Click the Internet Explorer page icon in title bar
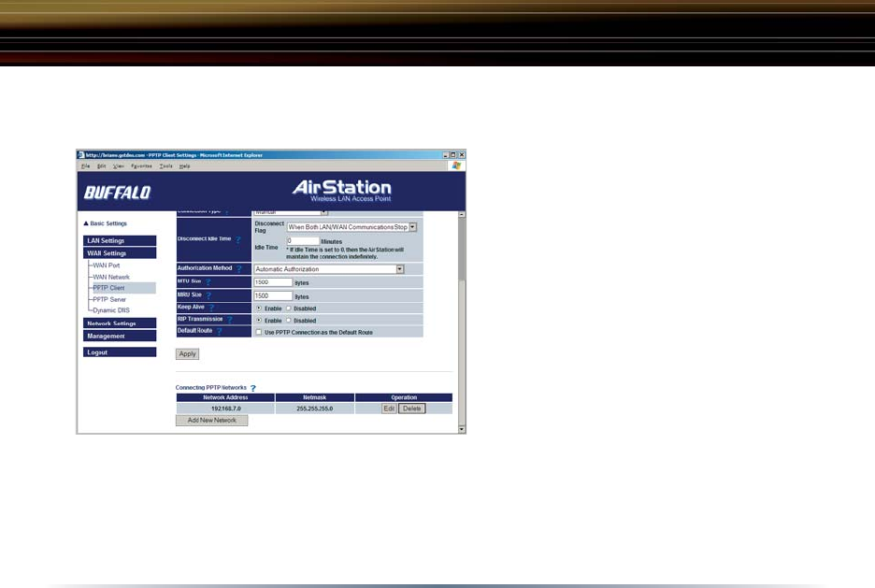 click(81, 155)
